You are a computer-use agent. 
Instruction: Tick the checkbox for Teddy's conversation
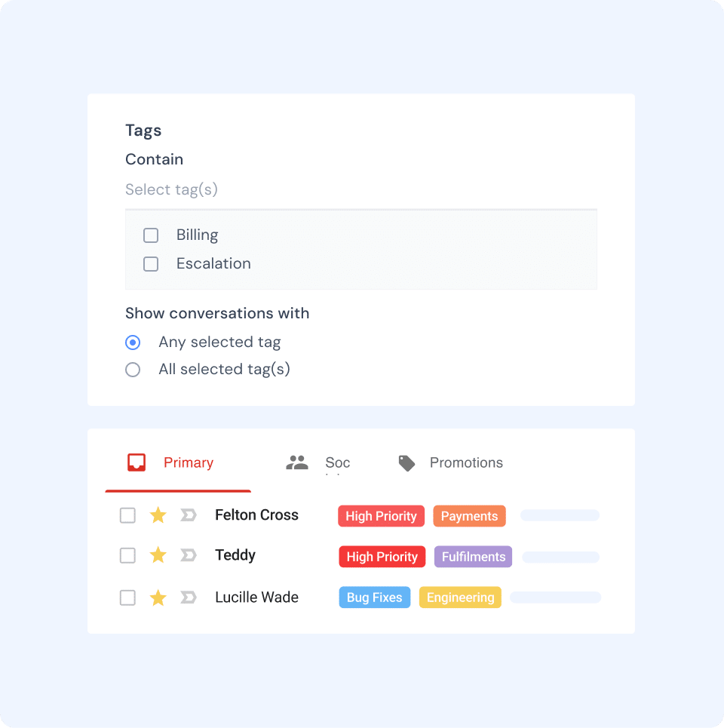point(128,555)
